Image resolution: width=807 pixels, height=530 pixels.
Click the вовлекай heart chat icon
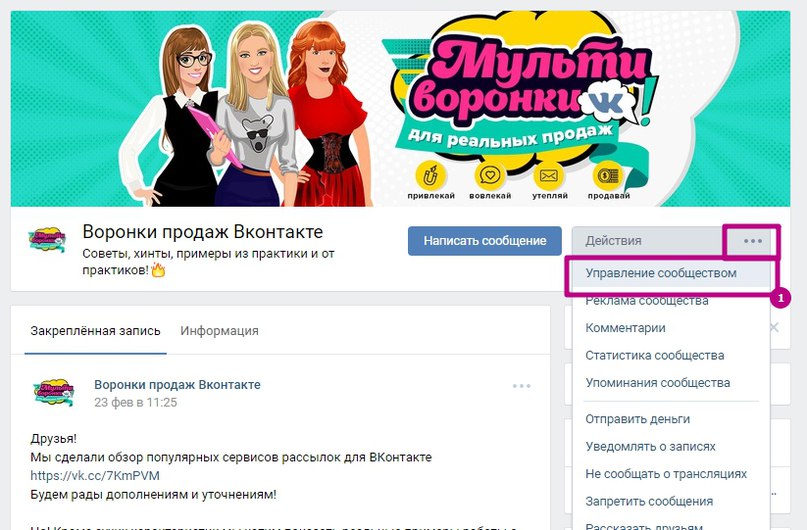pyautogui.click(x=490, y=176)
